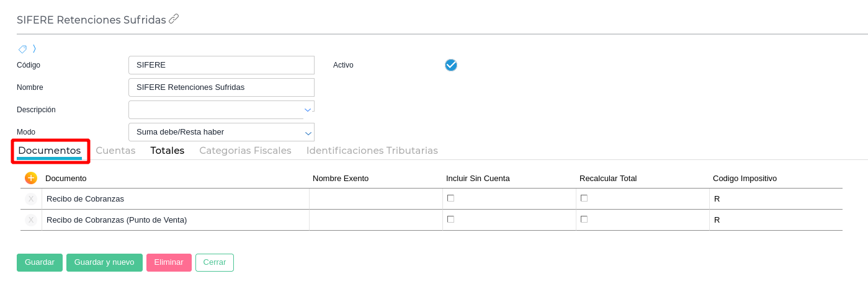
Task: Enable Incluir Sin Cuenta for Punto de Venta row
Action: 450,220
